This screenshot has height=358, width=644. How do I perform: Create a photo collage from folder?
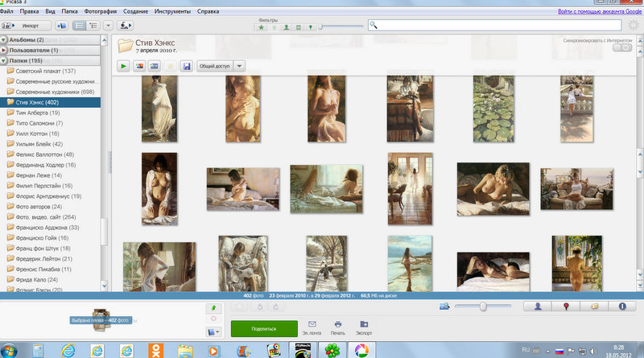coord(139,66)
